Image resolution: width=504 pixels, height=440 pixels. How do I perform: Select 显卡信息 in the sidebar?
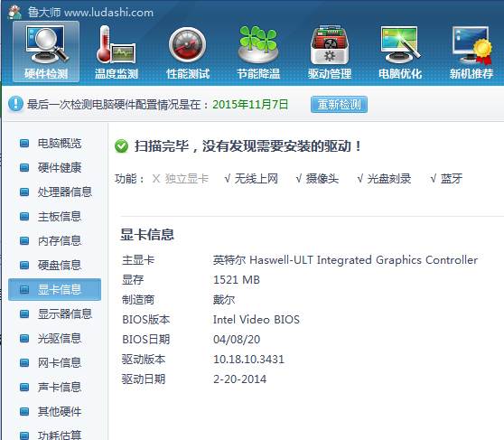click(x=54, y=289)
